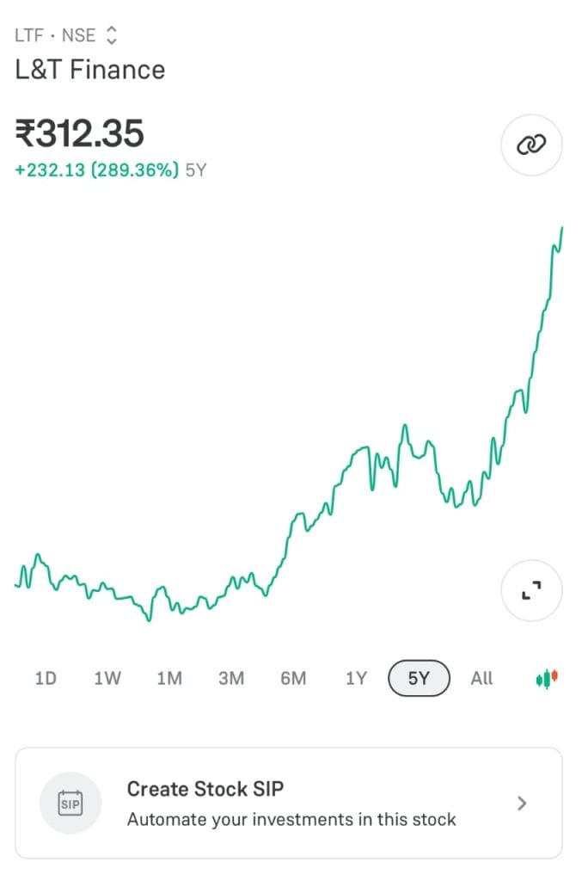Viewport: 588px width, 881px height.
Task: Show the 1M price chart
Action: [x=169, y=678]
